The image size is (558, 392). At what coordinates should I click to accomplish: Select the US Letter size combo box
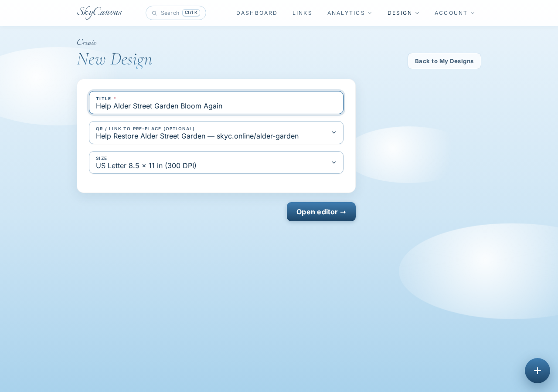(216, 162)
